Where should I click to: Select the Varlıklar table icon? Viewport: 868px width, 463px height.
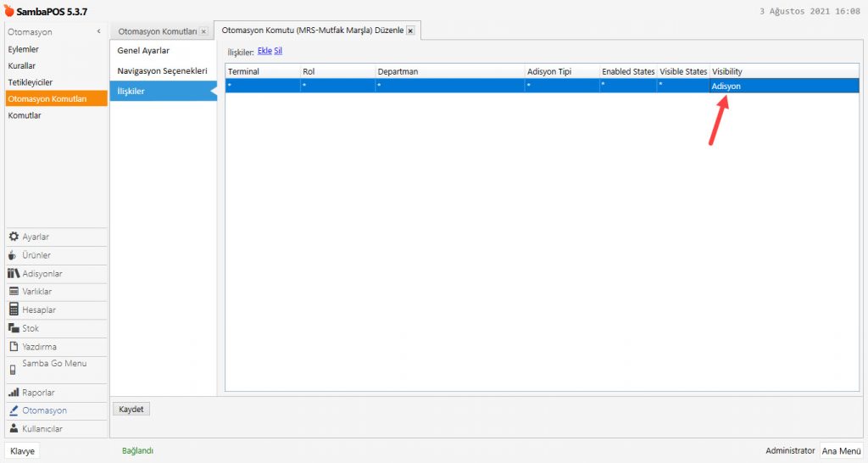click(x=14, y=292)
